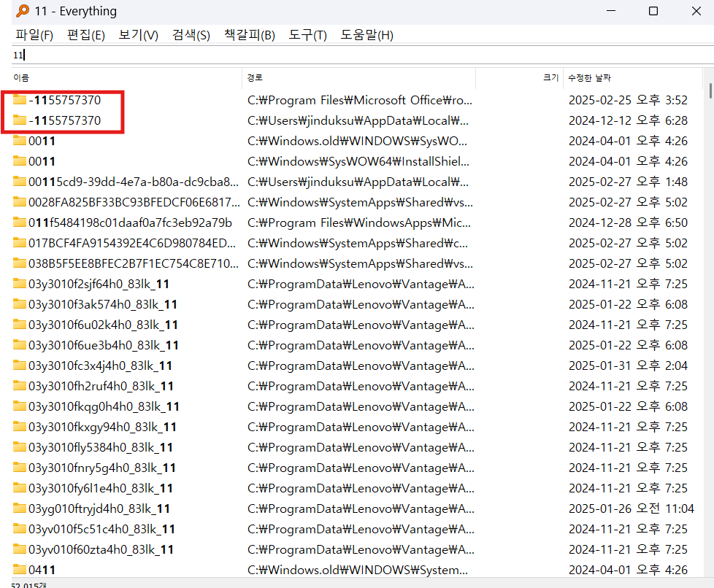714x588 pixels.
Task: Select folder icon of 038B5F5EE8BFEC2B7 row
Action: [20, 263]
